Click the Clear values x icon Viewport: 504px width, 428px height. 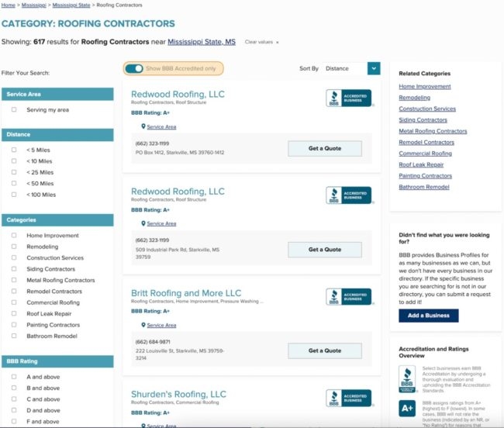[x=278, y=42]
